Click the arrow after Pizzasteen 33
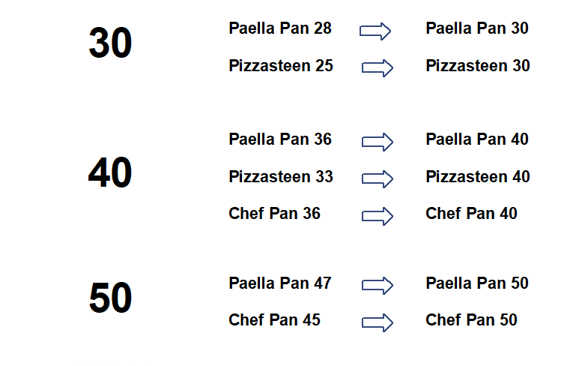The height and width of the screenshot is (366, 588). (x=378, y=178)
